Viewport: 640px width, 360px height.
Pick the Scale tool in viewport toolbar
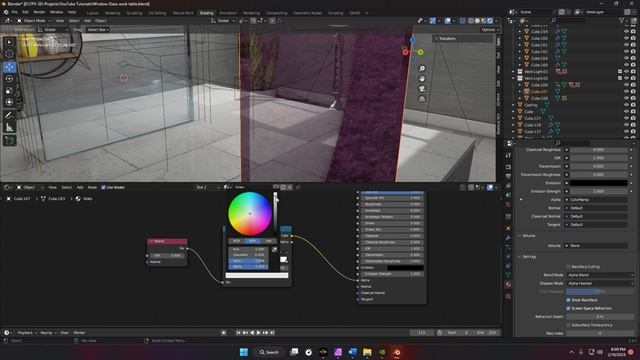9,91
